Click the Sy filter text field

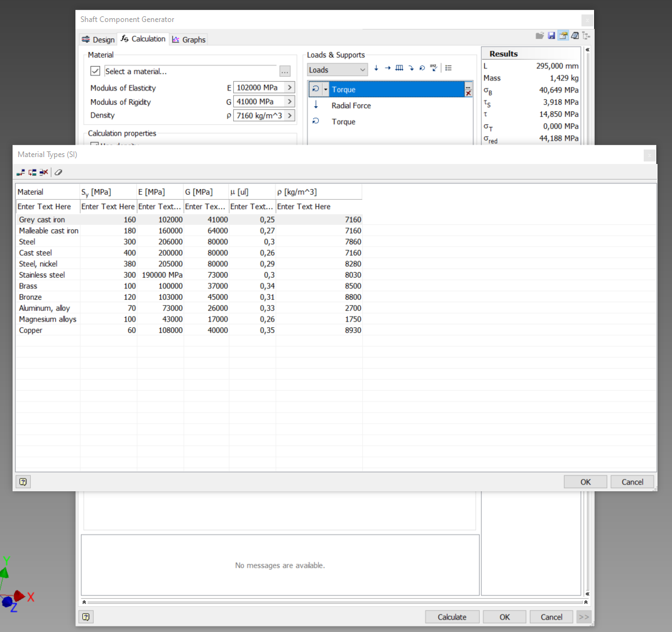(108, 207)
